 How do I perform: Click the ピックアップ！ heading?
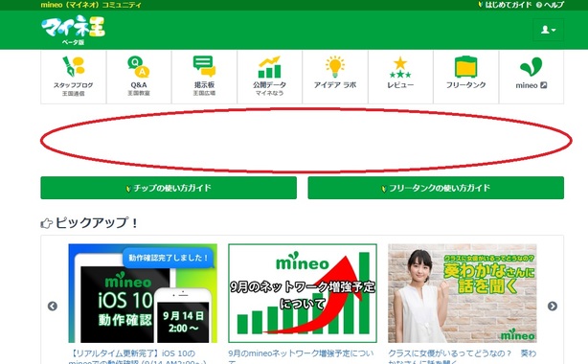point(89,223)
